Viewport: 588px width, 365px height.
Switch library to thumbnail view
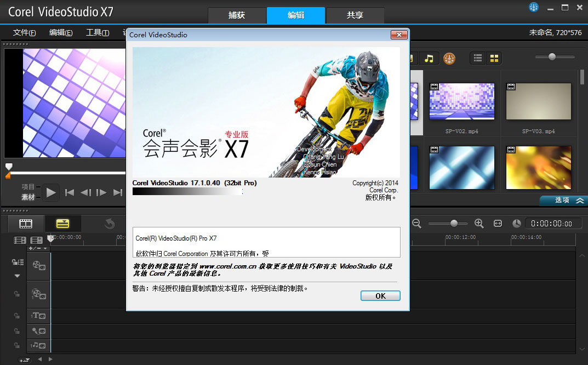click(x=494, y=58)
